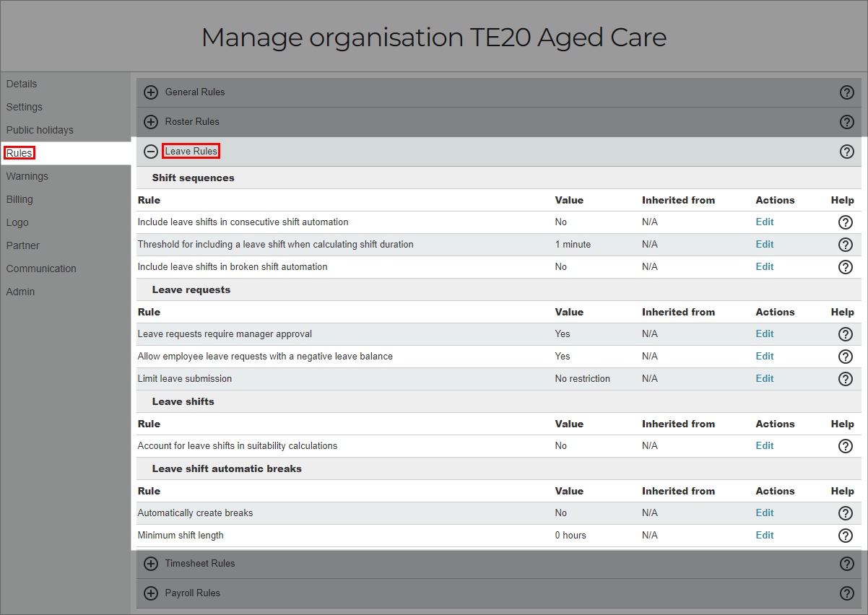Expand the General Rules plus icon
The height and width of the screenshot is (615, 868).
point(151,92)
